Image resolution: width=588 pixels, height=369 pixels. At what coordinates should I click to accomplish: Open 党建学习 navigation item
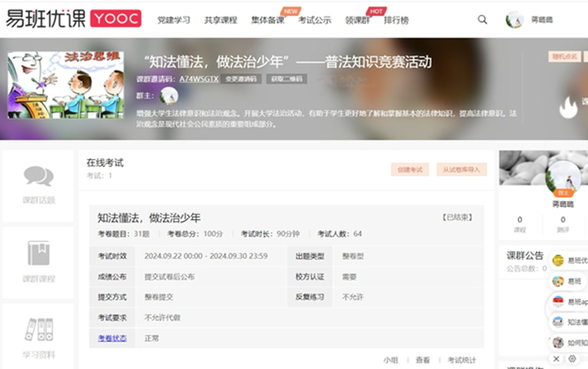pos(174,19)
